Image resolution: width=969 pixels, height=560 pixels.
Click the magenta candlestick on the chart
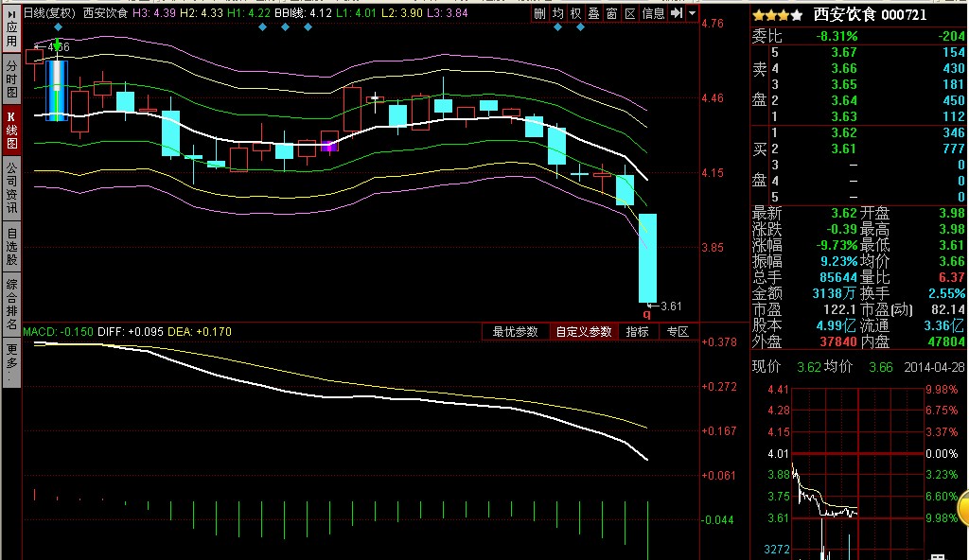329,147
